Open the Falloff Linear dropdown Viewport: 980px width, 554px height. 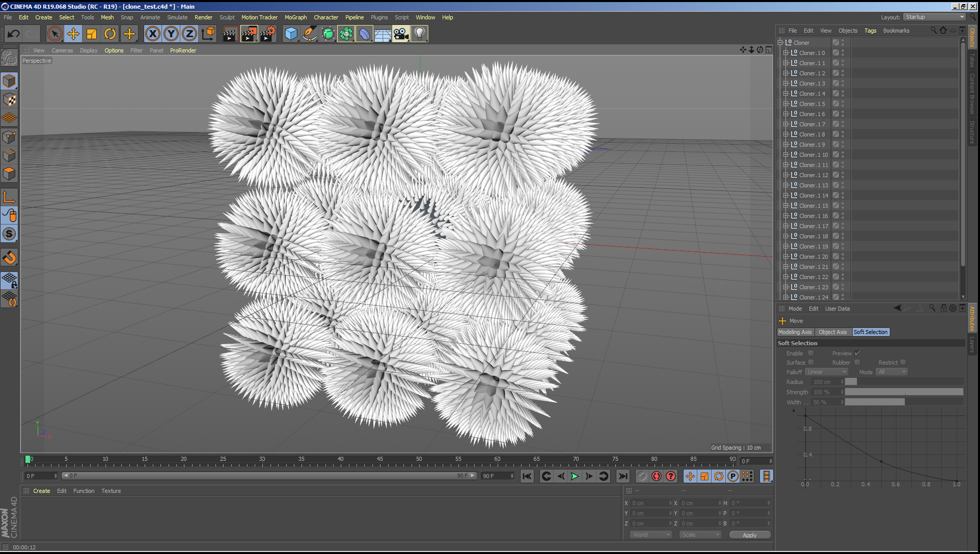(x=826, y=372)
